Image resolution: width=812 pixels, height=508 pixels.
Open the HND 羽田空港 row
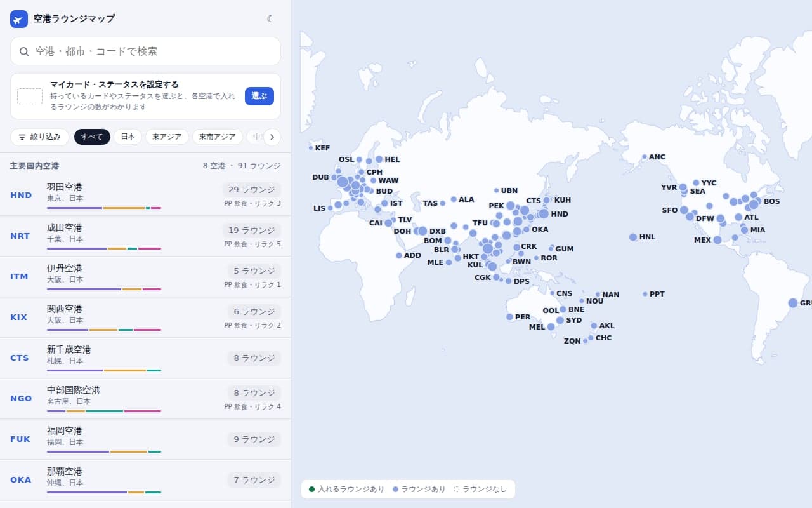145,196
